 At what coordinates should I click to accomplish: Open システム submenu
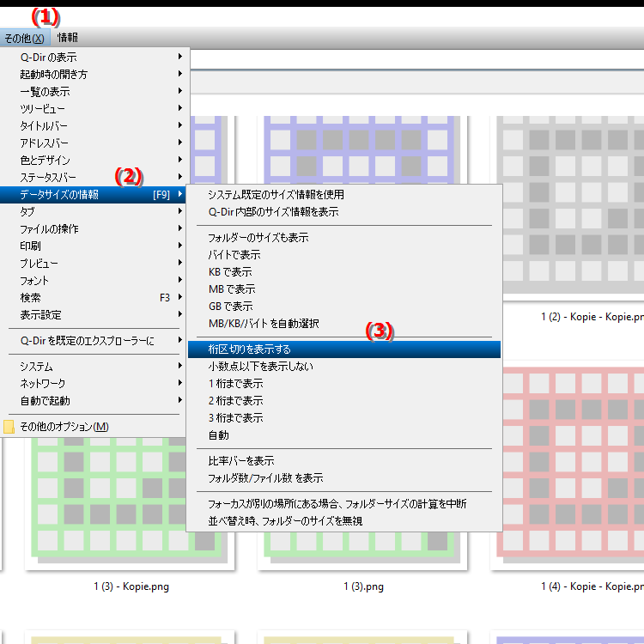pyautogui.click(x=94, y=366)
